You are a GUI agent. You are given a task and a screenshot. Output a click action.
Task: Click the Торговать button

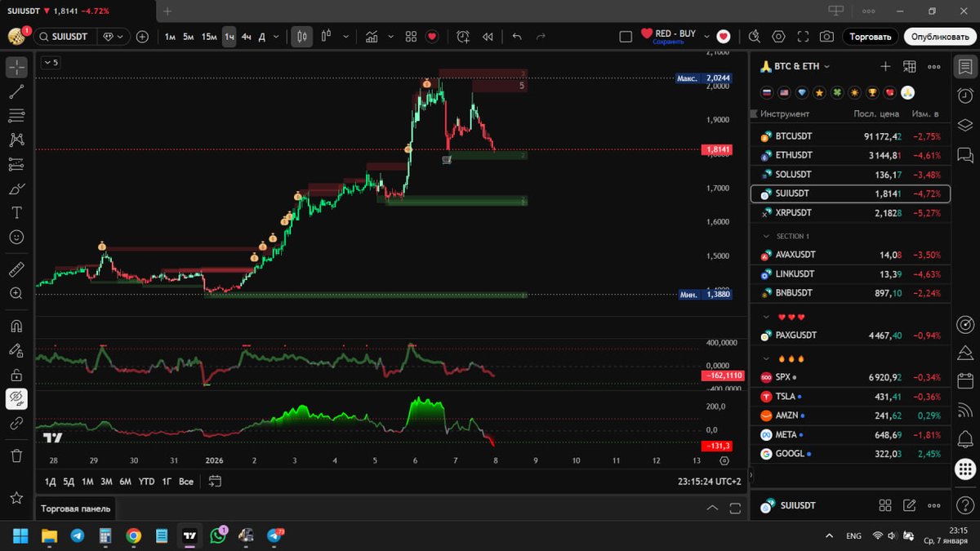pyautogui.click(x=871, y=37)
